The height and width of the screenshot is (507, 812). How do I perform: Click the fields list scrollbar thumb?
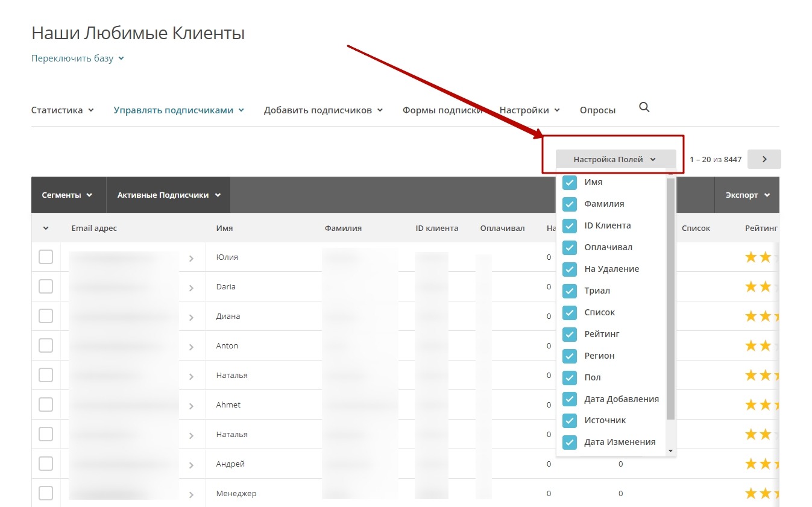tap(670, 298)
